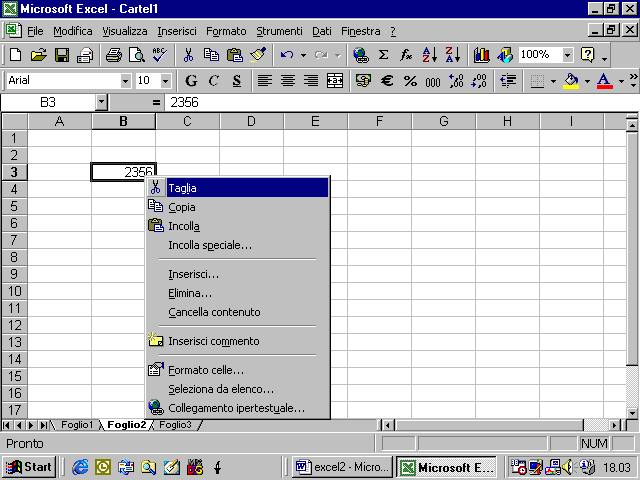Click the vertical scrollbar down arrow

point(632,413)
